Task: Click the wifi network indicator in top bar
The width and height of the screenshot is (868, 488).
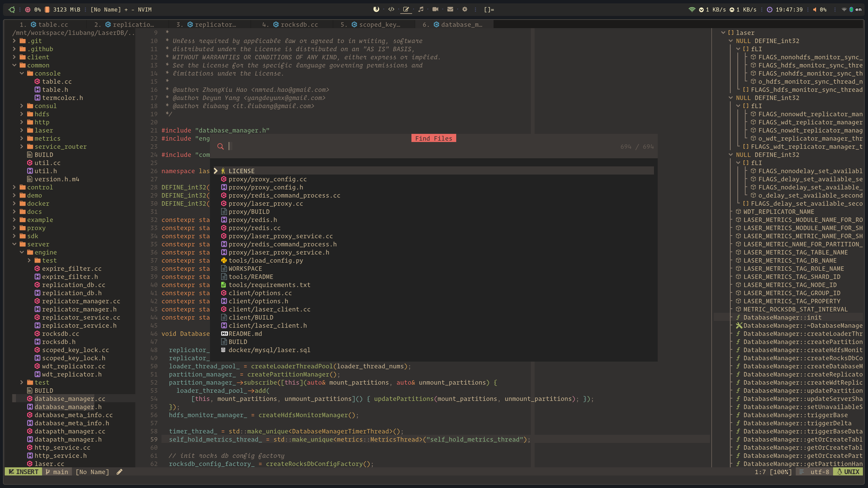Action: click(x=692, y=9)
